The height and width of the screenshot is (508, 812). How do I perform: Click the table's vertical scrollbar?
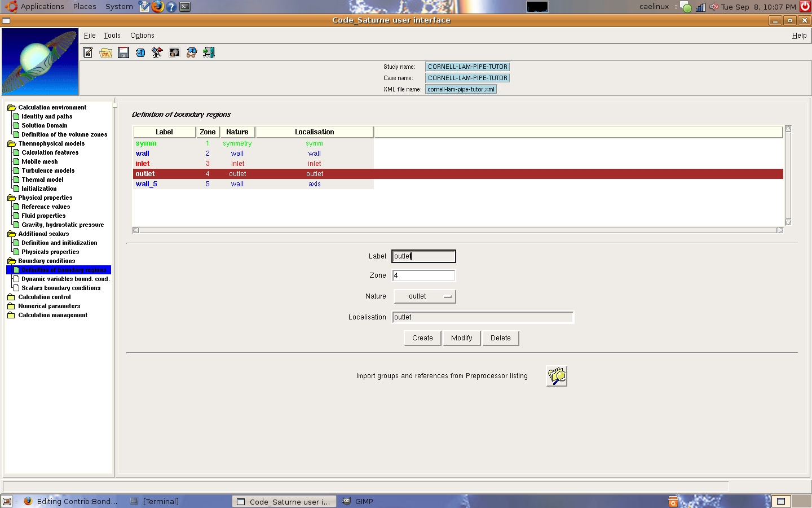(788, 176)
